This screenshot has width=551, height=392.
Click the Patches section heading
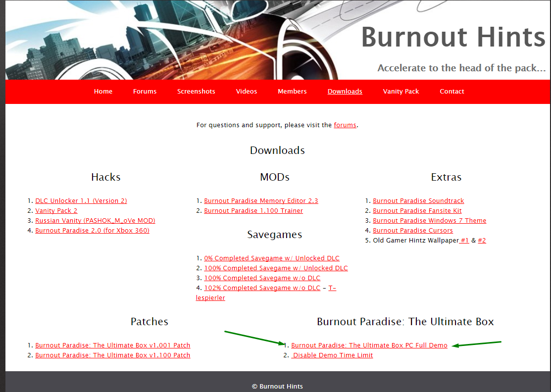pos(150,321)
